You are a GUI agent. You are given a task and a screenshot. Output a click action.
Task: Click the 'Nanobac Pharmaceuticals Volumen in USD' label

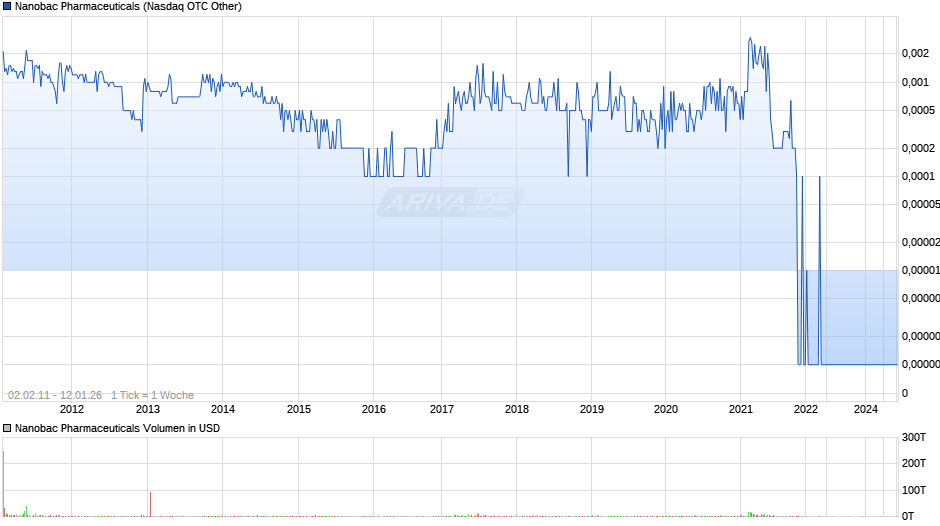118,428
